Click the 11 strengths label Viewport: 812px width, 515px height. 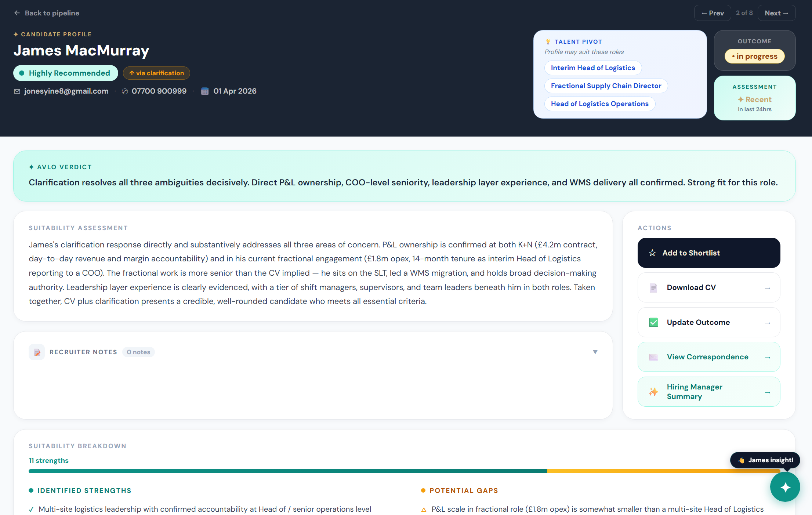(49, 460)
